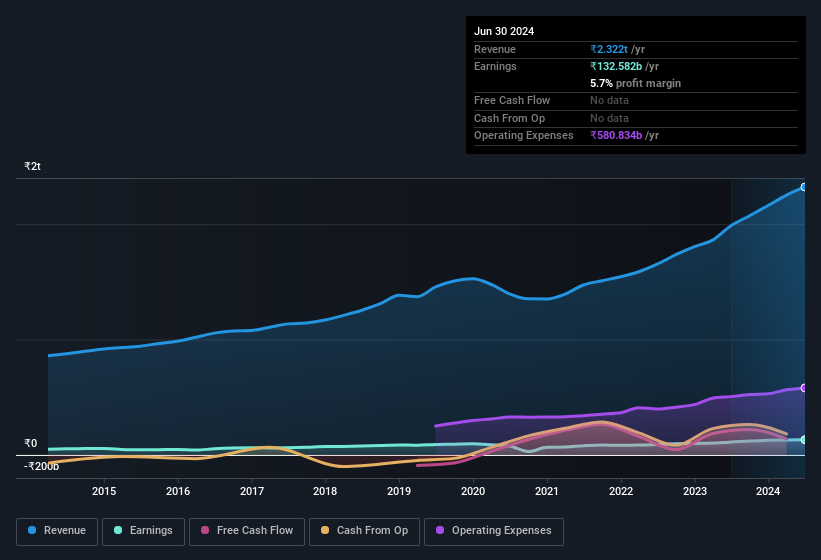Click the Revenue endpoint marker on the blue line

[804, 187]
